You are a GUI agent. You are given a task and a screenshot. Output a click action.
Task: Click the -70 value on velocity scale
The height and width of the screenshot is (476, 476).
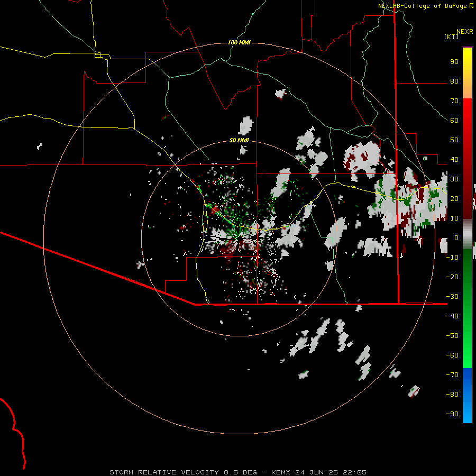pyautogui.click(x=452, y=375)
